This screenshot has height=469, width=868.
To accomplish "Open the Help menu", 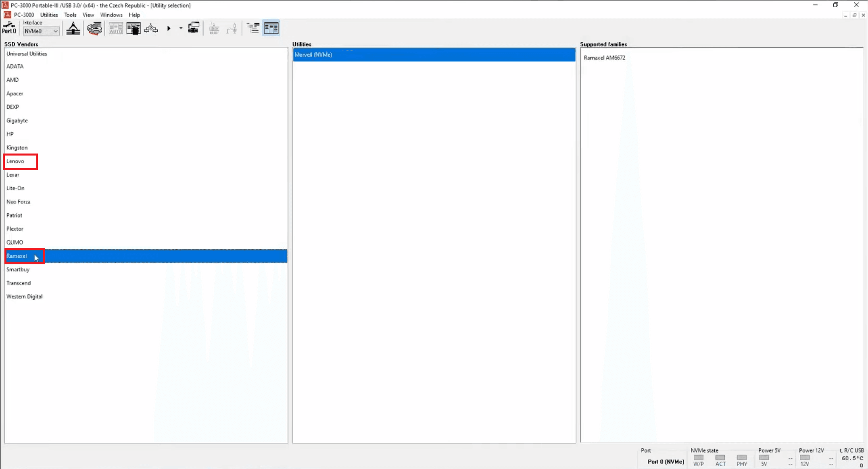I will pyautogui.click(x=134, y=15).
